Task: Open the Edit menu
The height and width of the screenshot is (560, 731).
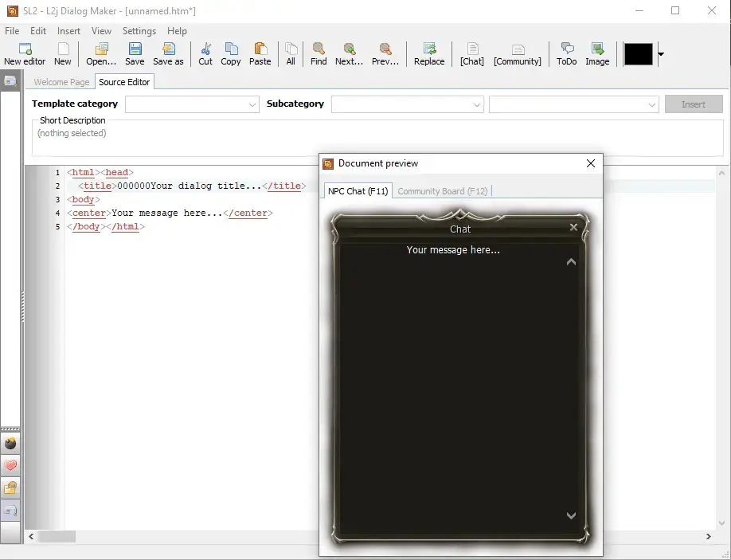Action: 38,31
